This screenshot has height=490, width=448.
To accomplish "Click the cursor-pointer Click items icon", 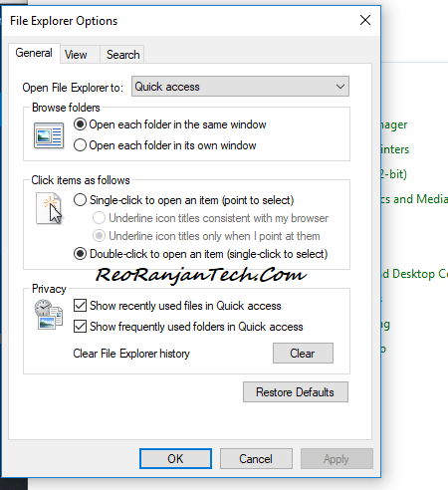I will (x=49, y=208).
